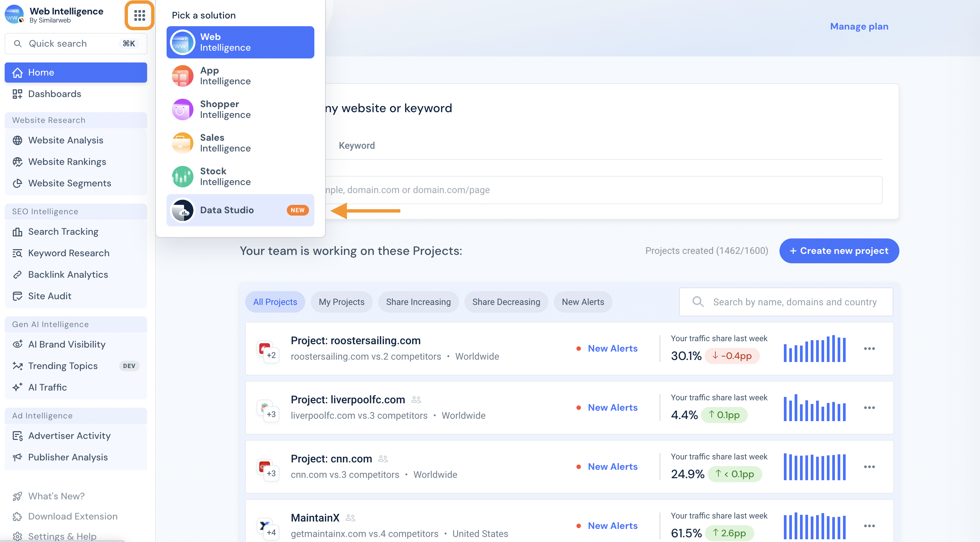Select the Sales Intelligence label in the picker

click(x=225, y=143)
